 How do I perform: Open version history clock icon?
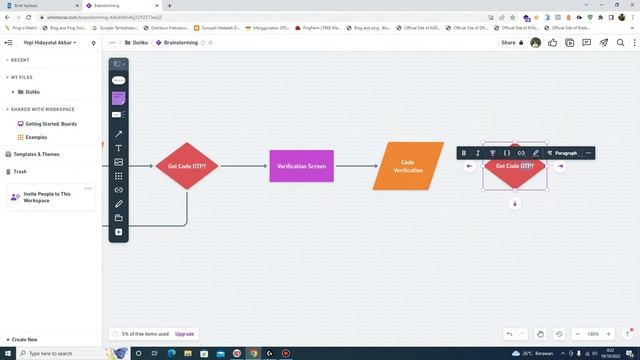click(559, 334)
